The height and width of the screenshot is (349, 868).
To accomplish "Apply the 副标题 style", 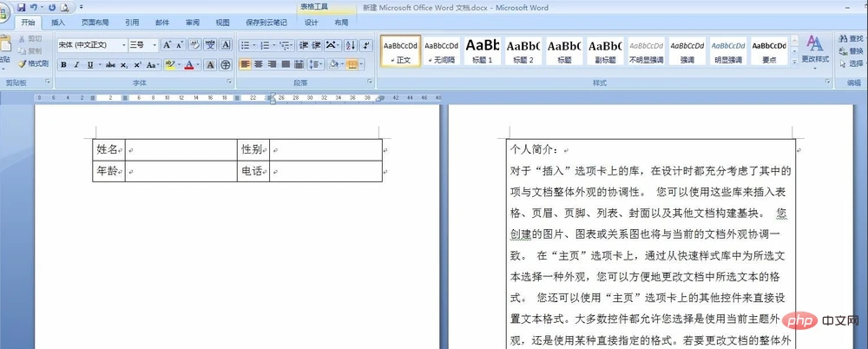I will 605,51.
